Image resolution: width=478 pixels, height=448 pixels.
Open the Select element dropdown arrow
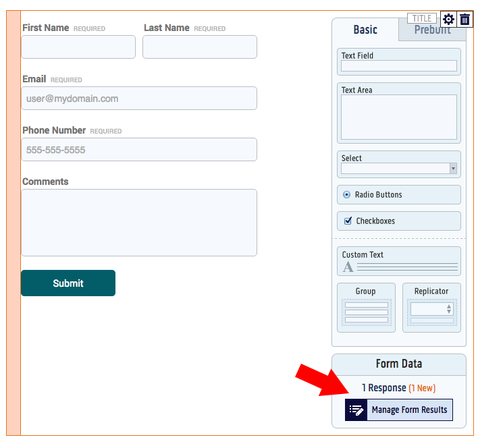coord(453,169)
